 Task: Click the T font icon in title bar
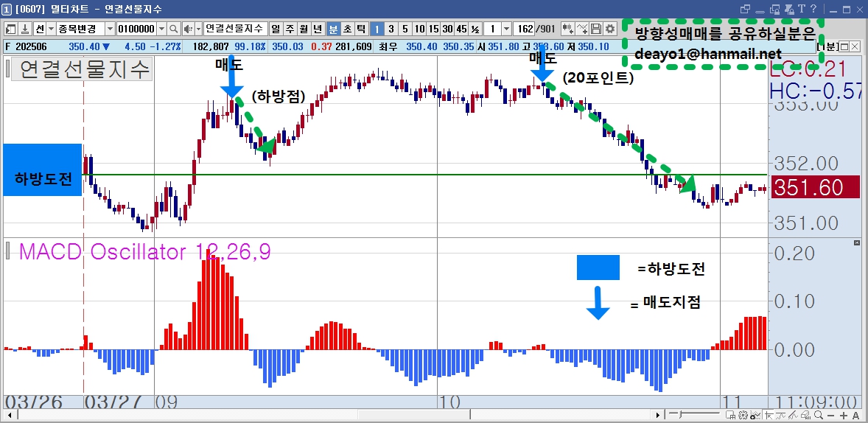tap(802, 8)
